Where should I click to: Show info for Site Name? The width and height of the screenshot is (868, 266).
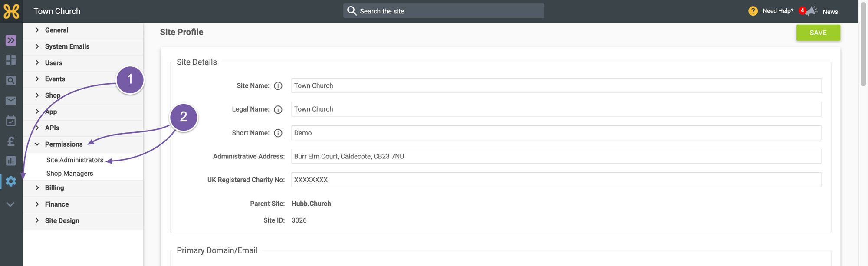[x=278, y=86]
